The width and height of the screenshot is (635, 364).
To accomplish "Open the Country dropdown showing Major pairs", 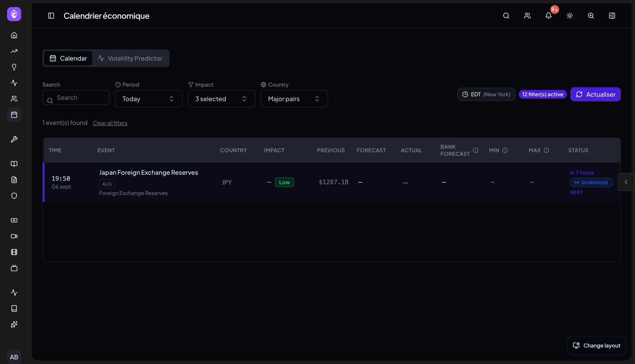I will [x=294, y=99].
